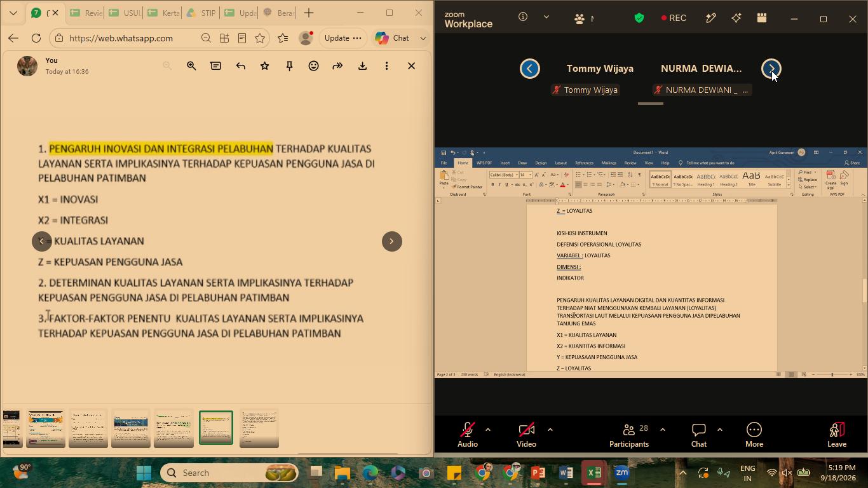Toggle the REC recording indicator
The width and height of the screenshot is (868, 488).
(674, 18)
